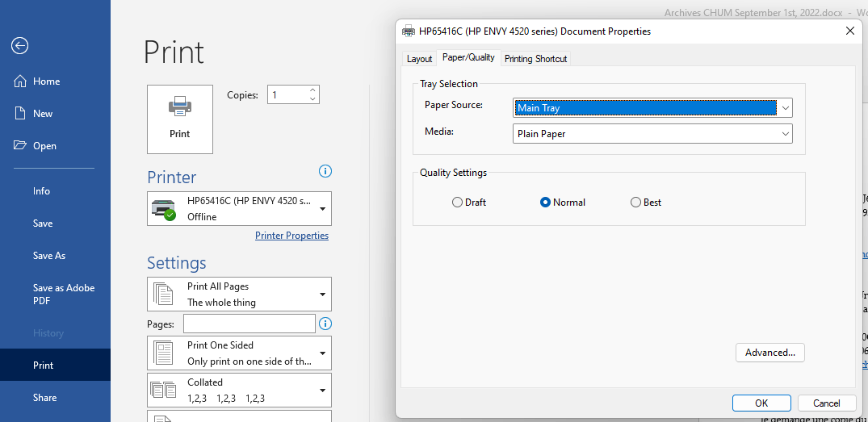Click the info icon beside Printer heading

[x=325, y=171]
